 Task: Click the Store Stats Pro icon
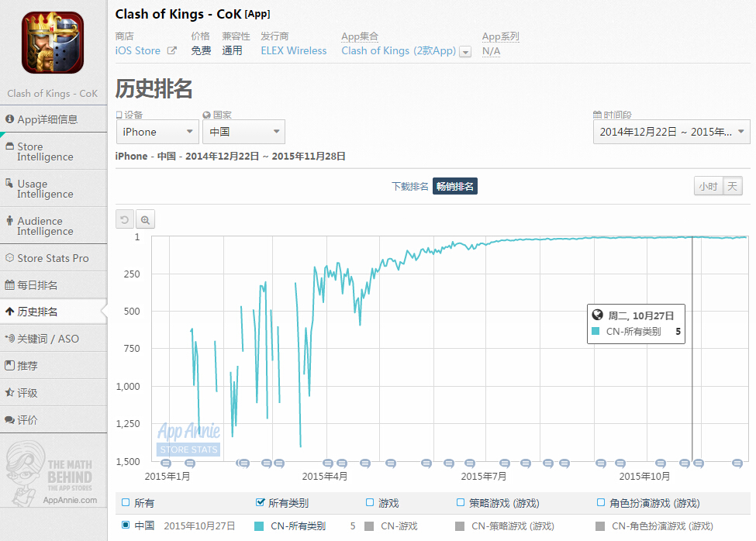[9, 258]
